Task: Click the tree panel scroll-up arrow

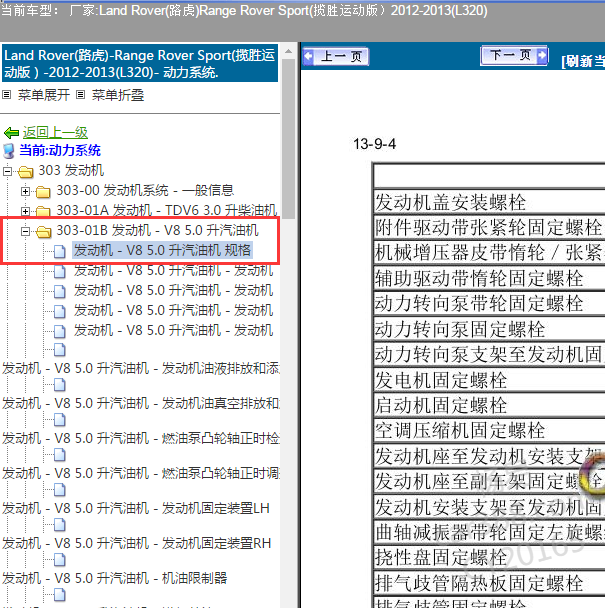Action: click(289, 51)
